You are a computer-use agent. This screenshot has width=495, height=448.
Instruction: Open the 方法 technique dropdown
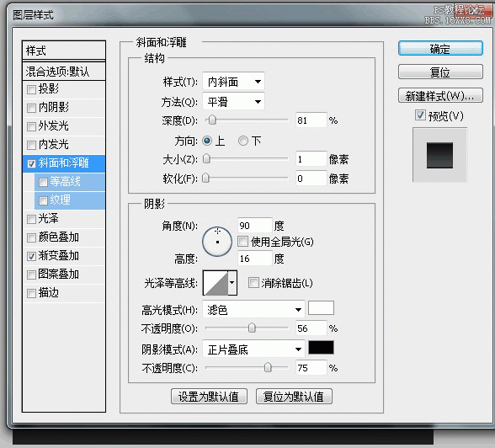[x=233, y=102]
